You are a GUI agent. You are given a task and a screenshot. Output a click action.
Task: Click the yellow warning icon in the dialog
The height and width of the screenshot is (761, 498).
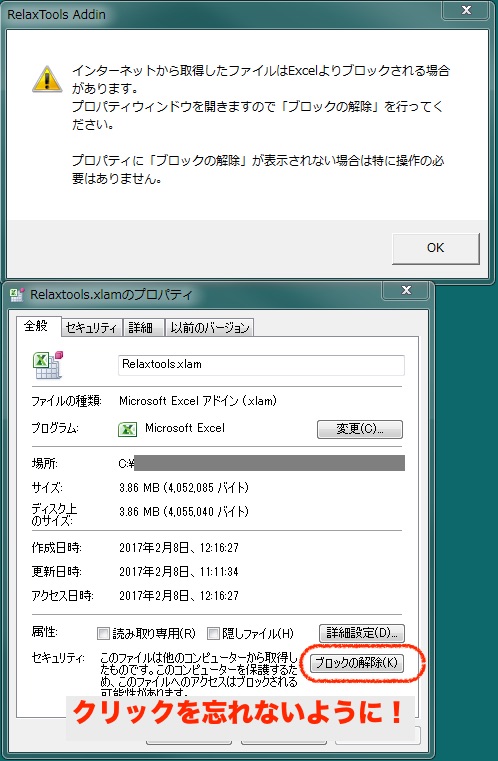click(47, 79)
